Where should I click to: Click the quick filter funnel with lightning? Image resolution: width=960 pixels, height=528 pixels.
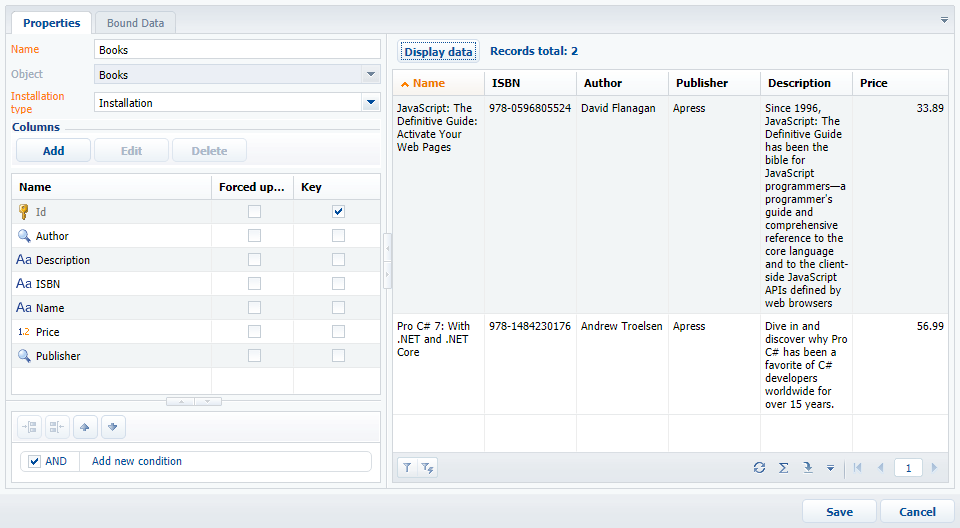(x=427, y=467)
